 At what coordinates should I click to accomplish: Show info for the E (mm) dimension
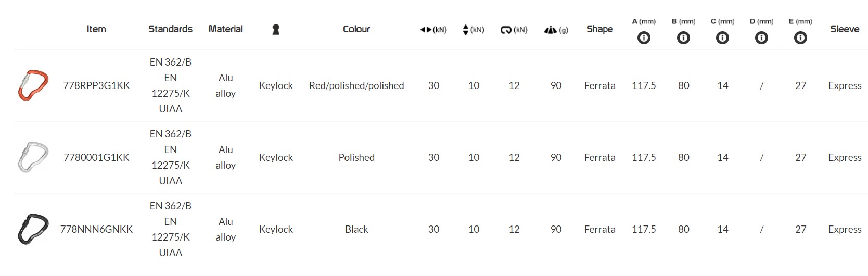800,38
